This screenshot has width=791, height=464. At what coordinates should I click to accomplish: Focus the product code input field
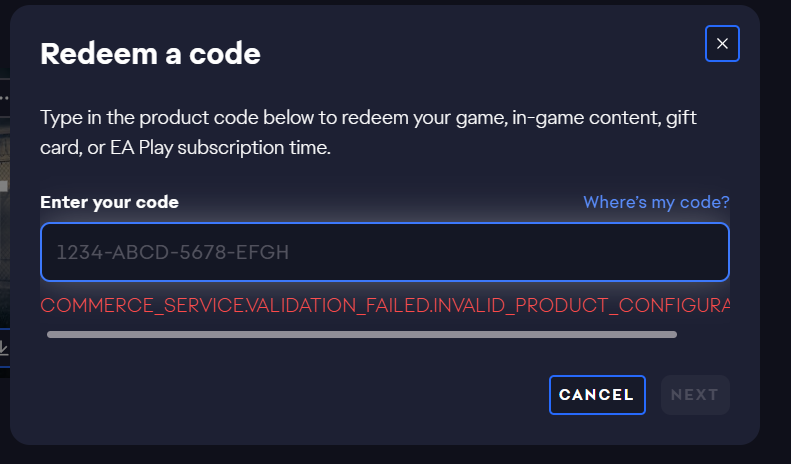pyautogui.click(x=385, y=252)
